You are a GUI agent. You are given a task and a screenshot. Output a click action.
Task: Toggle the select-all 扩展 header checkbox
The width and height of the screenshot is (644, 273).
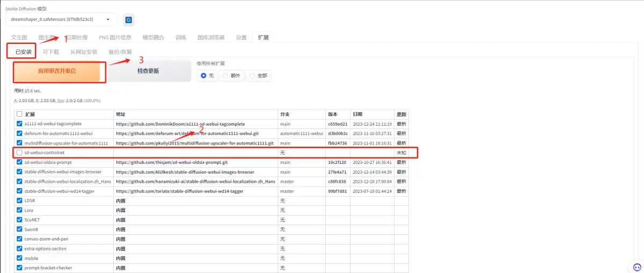[20, 114]
